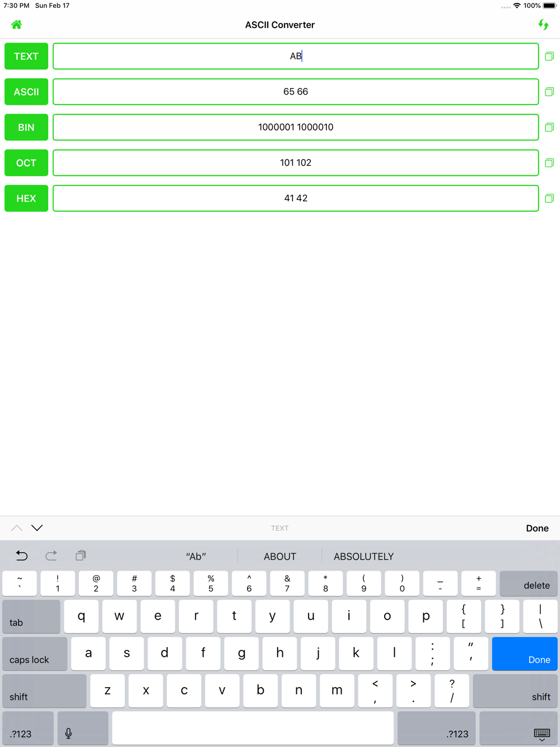Image resolution: width=560 pixels, height=747 pixels.
Task: Choose the "Ab" autocomplete suggestion
Action: (196, 556)
